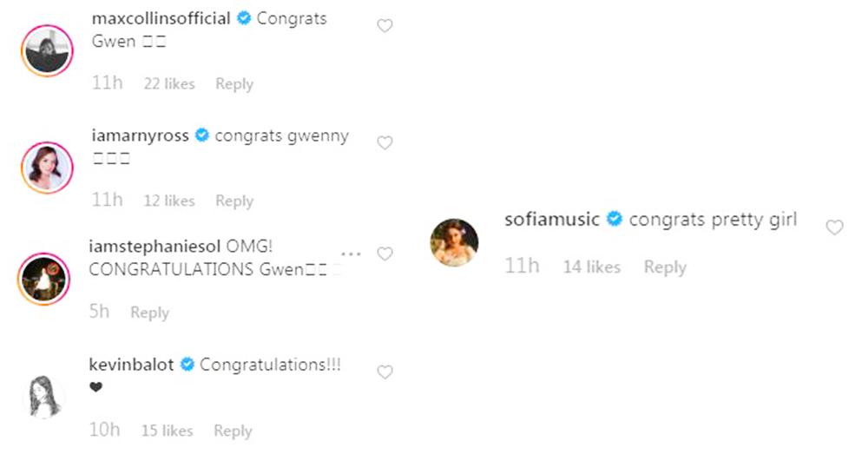868x474 pixels.
Task: Click kevinbalot's avatar image
Action: (44, 397)
